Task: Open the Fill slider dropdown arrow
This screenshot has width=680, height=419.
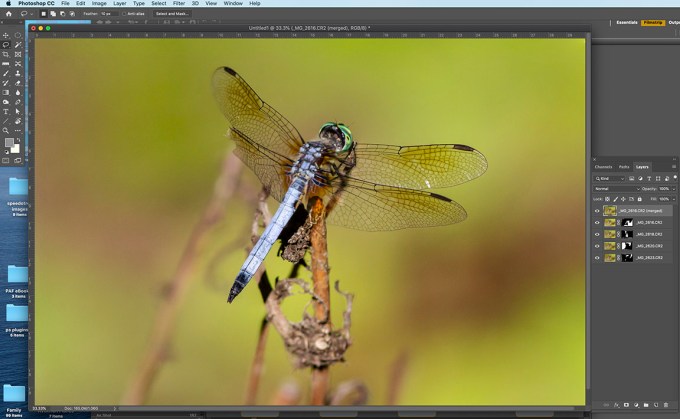Action: point(674,200)
